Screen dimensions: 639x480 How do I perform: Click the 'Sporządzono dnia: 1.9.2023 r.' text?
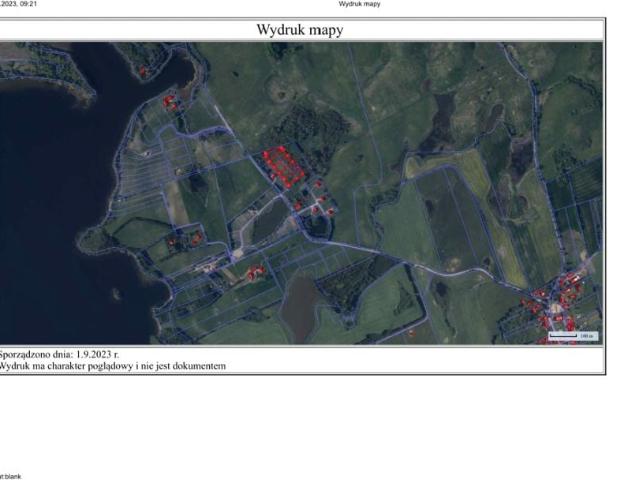pyautogui.click(x=60, y=354)
